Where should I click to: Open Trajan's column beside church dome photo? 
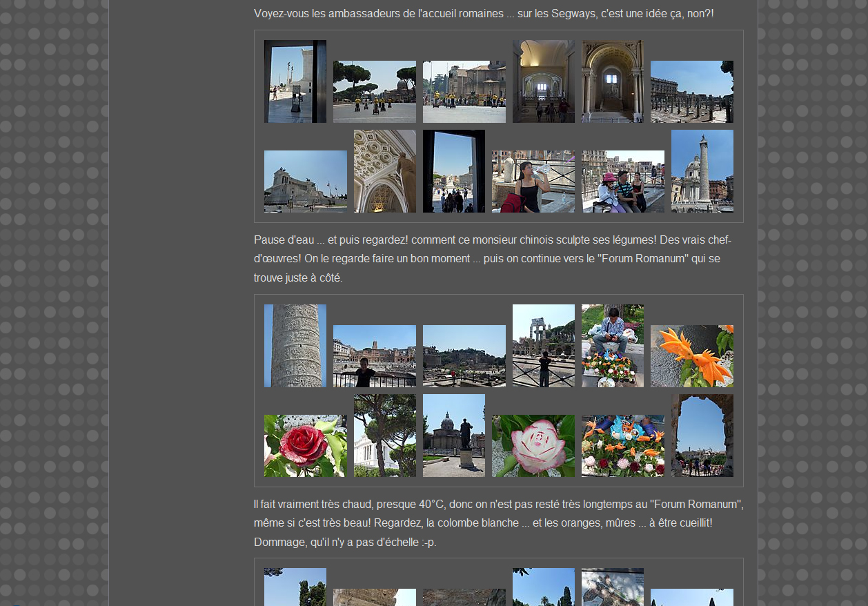pyautogui.click(x=702, y=171)
